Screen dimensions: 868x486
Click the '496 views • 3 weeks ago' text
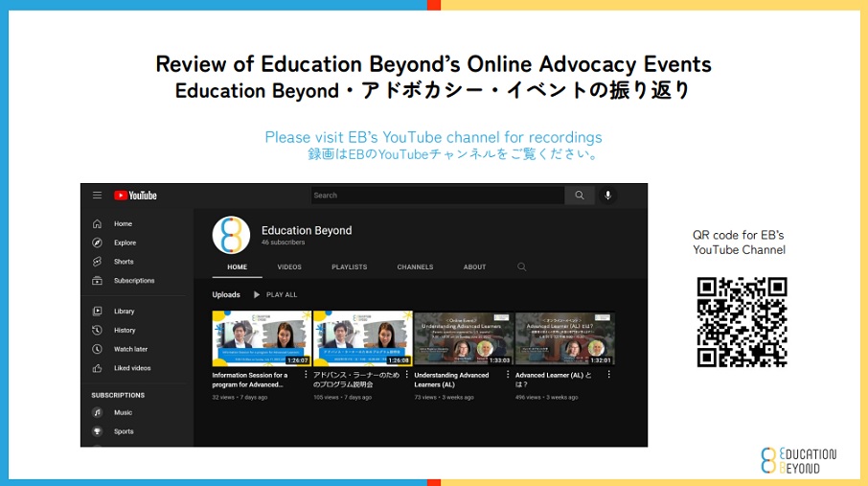(547, 398)
